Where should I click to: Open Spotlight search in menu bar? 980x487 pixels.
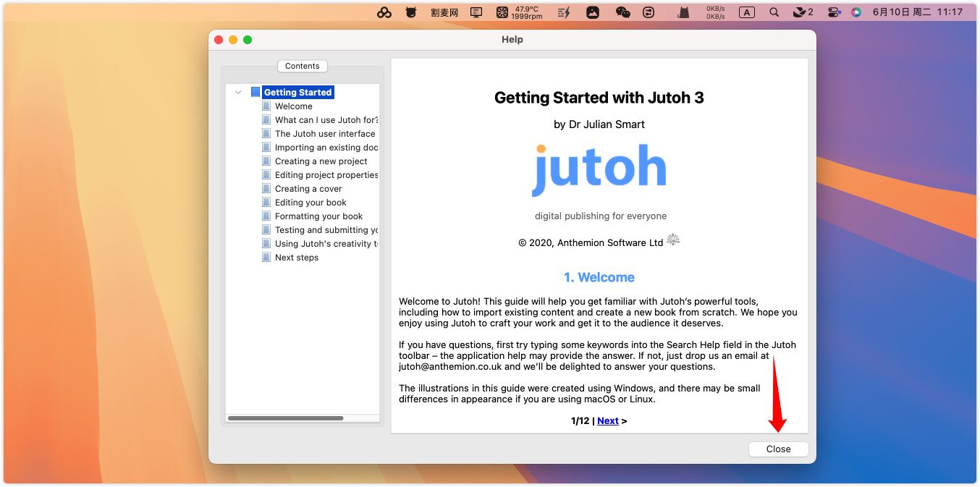point(774,12)
